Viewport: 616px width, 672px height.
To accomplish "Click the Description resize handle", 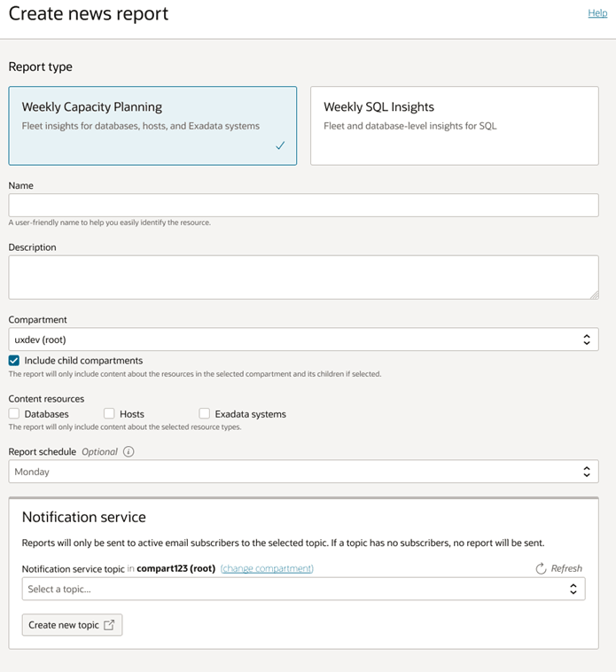I will tap(594, 294).
